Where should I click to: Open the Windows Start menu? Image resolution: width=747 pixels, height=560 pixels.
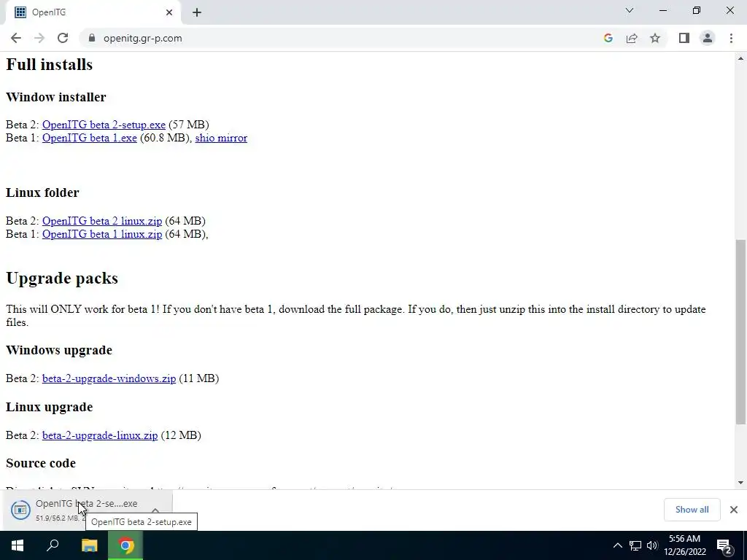click(x=18, y=545)
